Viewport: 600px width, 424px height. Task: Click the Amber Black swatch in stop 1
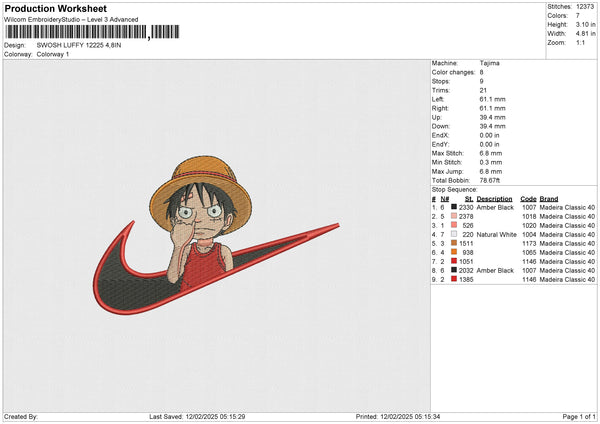454,207
